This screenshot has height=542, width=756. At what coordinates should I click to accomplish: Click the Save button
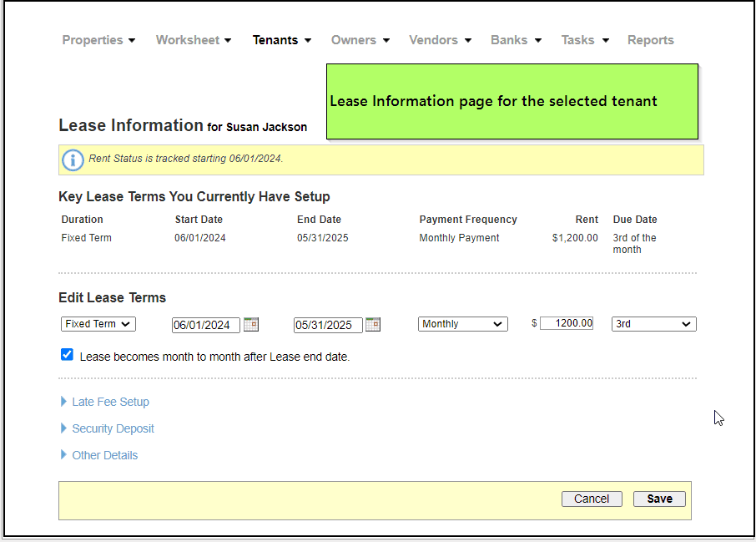point(659,499)
